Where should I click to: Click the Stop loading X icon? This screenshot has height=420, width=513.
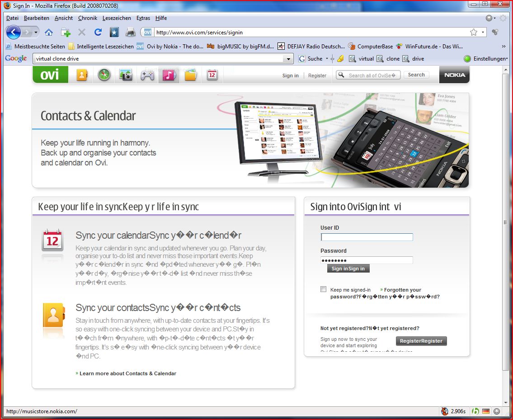82,32
